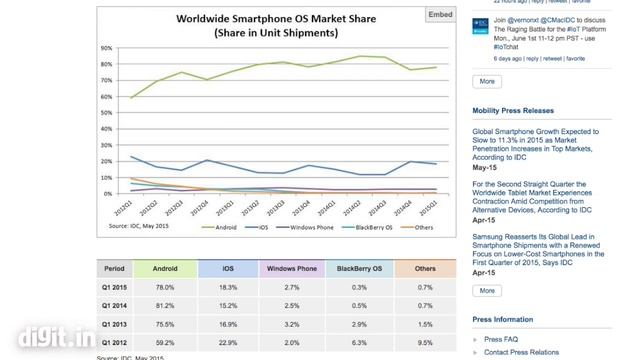Click the chart title 'Worldwide Smartphone OS Market Share'

276,19
